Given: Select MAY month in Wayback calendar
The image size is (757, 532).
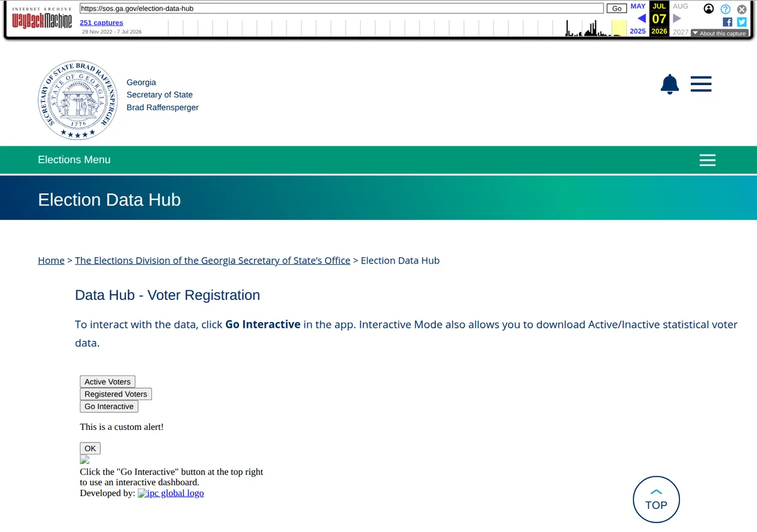Looking at the screenshot, I should pos(638,6).
